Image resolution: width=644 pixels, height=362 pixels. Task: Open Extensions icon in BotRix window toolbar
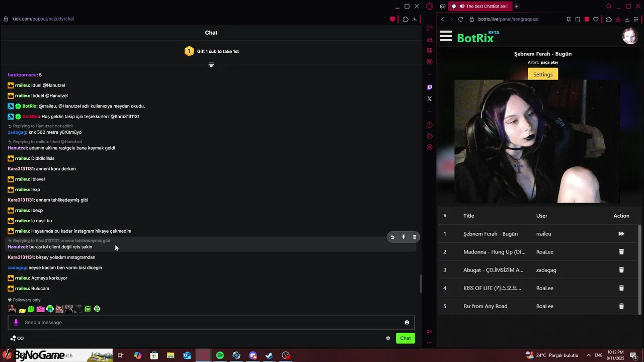(609, 19)
